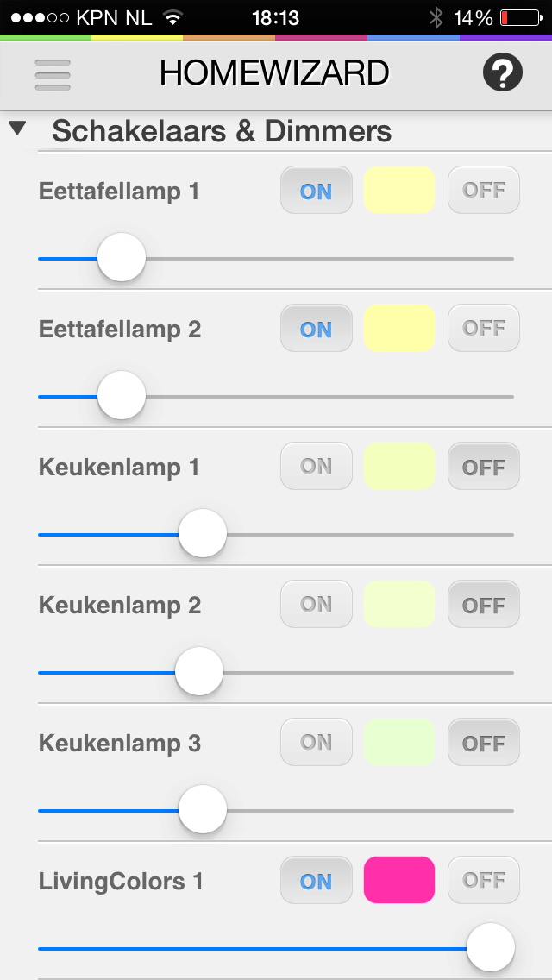
Task: Open Eettafellamp 1 yellow color swatch
Action: click(x=399, y=190)
